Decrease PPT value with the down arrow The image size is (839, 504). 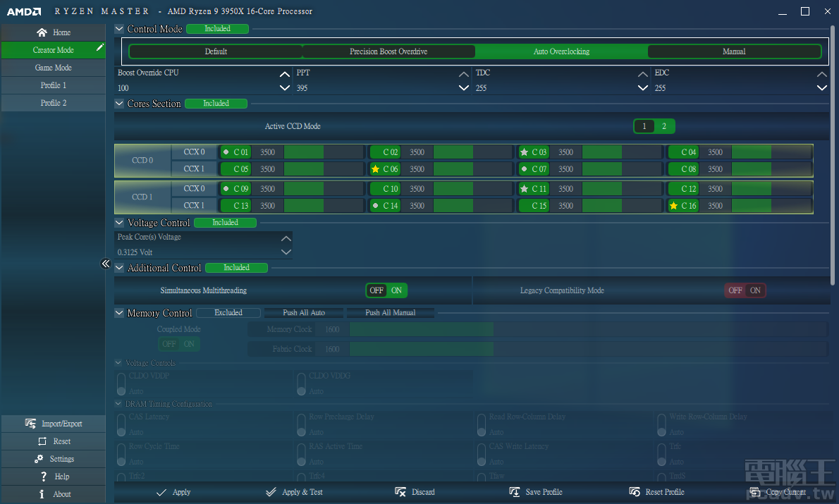(x=463, y=88)
